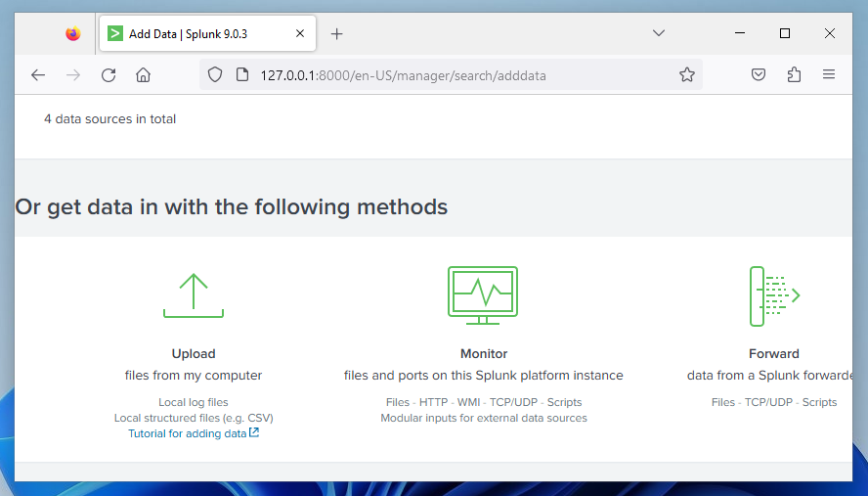
Task: Click the Splunk favicon on the tab
Action: click(115, 34)
